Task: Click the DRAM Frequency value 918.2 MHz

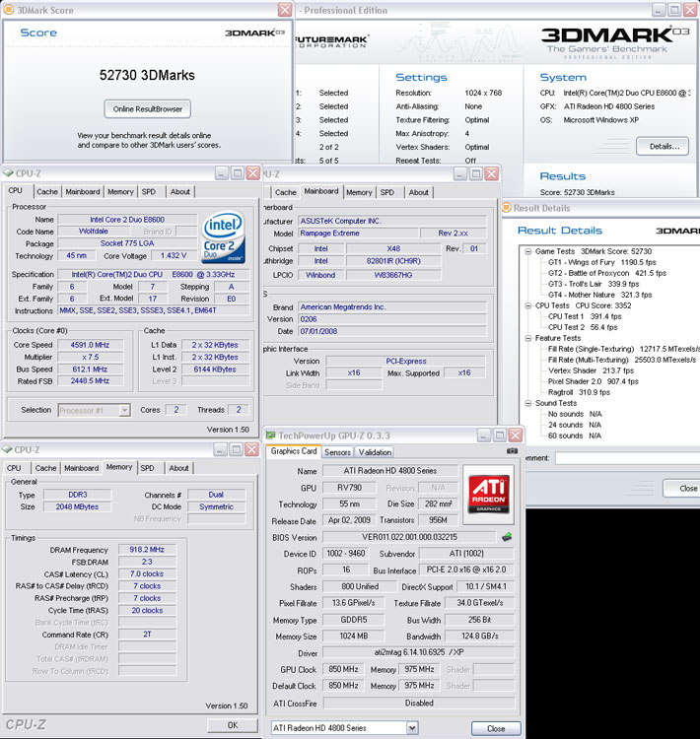Action: click(x=147, y=550)
